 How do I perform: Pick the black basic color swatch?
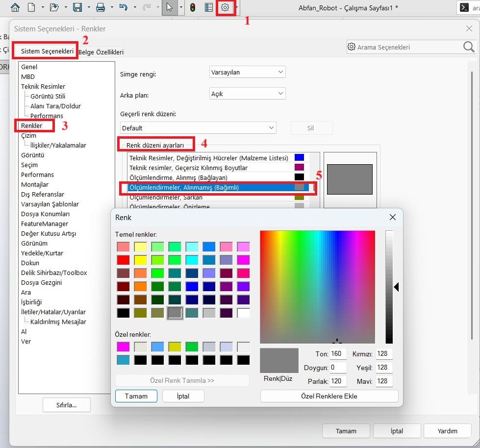(x=123, y=313)
